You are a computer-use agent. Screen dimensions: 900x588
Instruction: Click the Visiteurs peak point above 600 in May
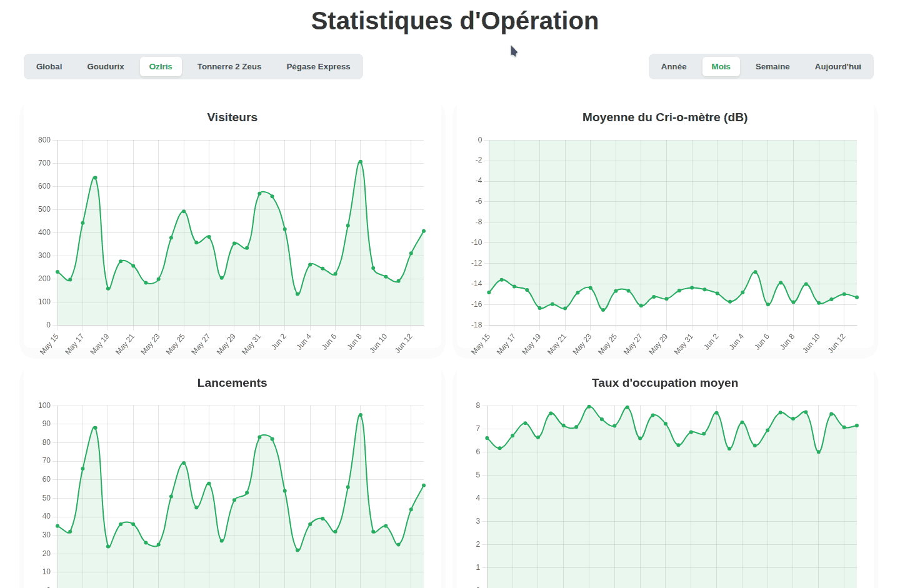(x=95, y=178)
